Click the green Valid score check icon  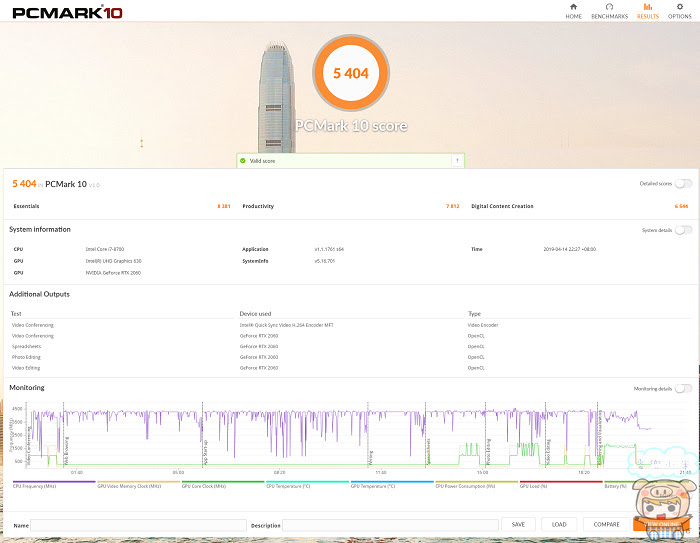pos(243,161)
